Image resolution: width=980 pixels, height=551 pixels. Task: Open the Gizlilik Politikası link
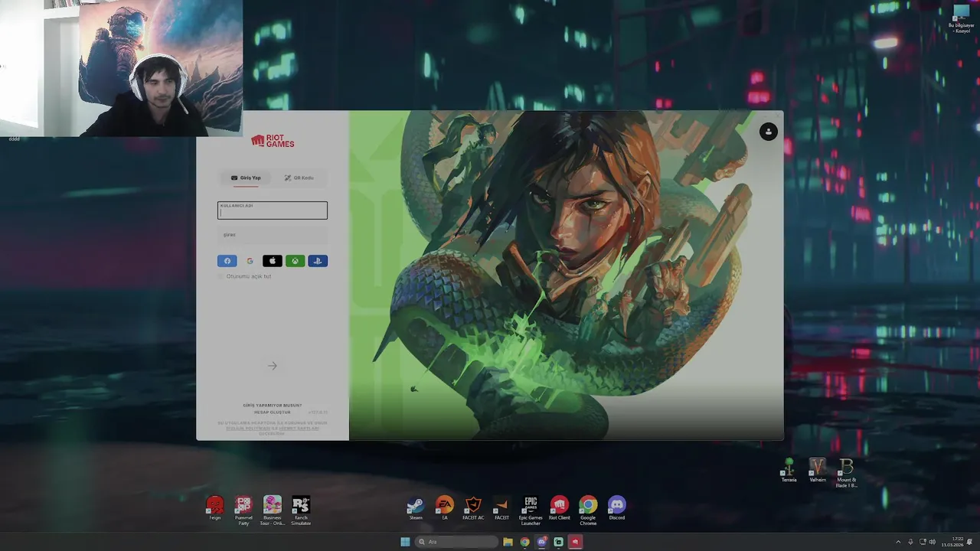tap(248, 428)
